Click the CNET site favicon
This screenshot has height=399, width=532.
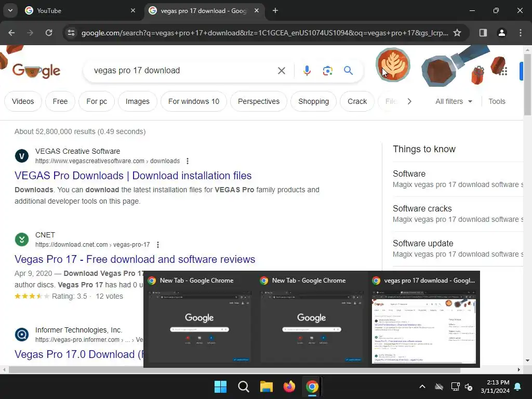point(22,240)
